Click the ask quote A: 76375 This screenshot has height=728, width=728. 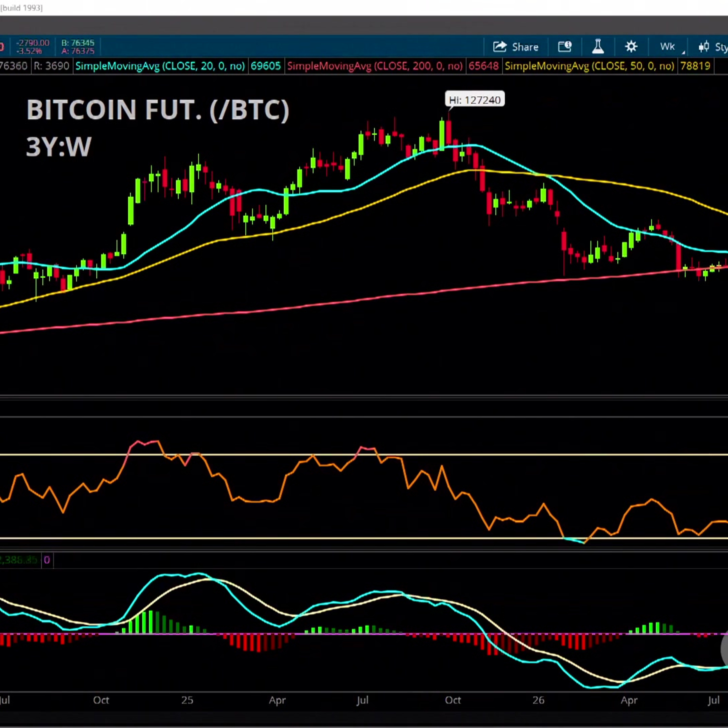[78, 51]
